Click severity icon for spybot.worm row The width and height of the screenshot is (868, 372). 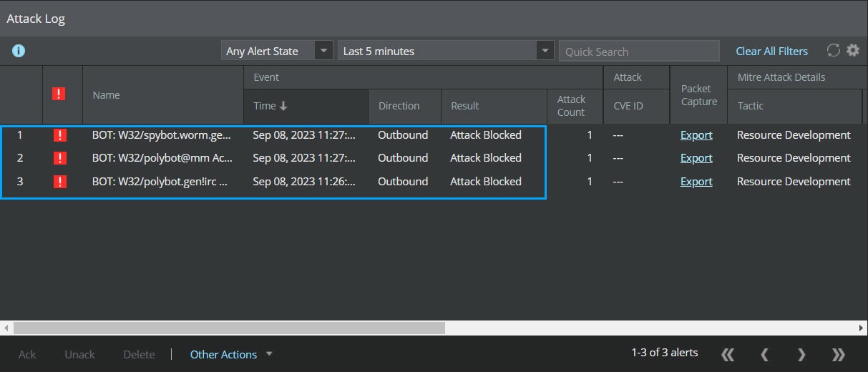59,134
